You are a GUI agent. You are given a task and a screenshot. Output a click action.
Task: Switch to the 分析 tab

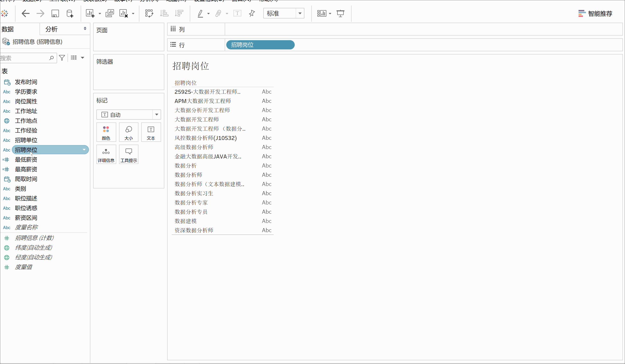pos(52,29)
